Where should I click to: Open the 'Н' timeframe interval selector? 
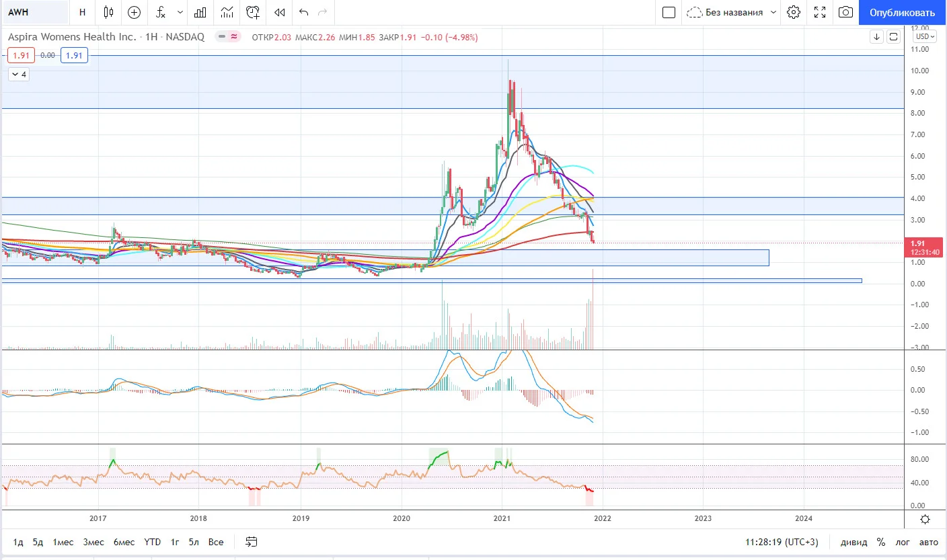82,12
